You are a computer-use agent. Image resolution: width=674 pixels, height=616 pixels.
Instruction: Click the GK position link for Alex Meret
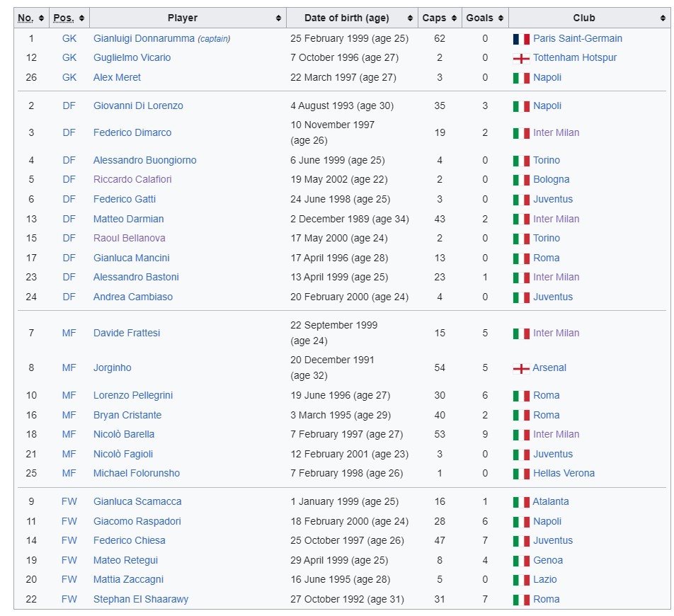(69, 77)
